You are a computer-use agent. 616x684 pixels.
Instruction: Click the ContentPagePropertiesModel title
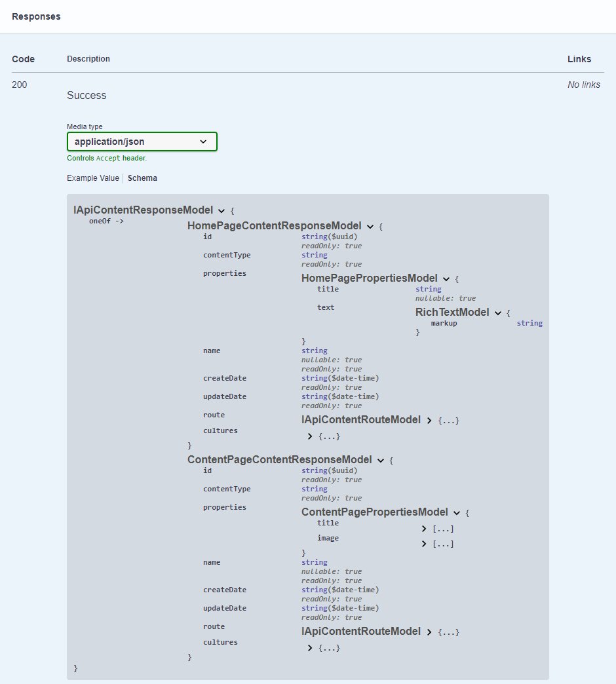pos(375,512)
